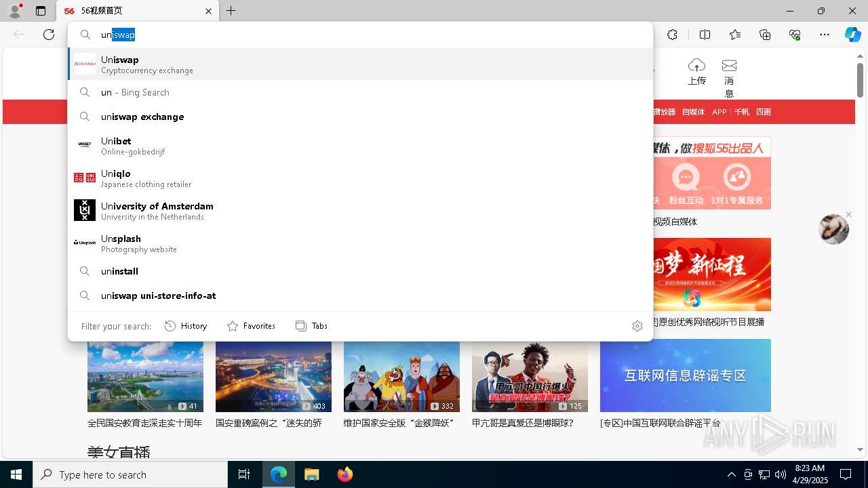Open the 搜狐56出品人 self-media banner
868x488 pixels.
[x=712, y=173]
